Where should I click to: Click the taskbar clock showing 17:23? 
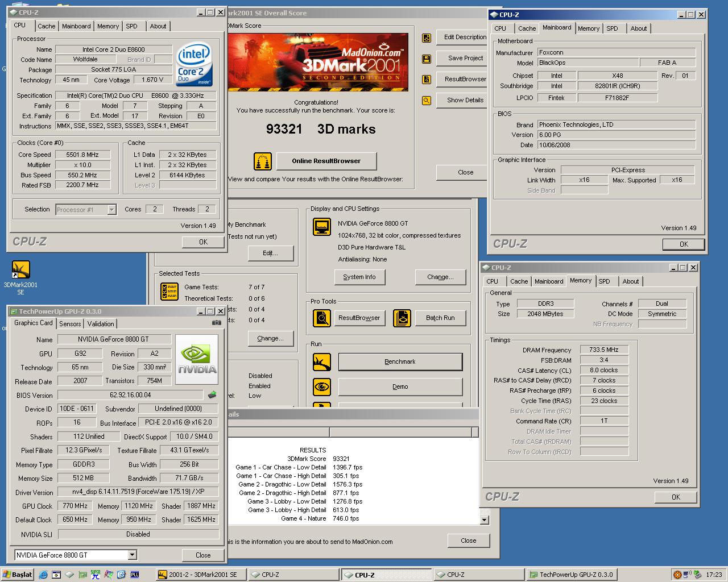pos(714,575)
